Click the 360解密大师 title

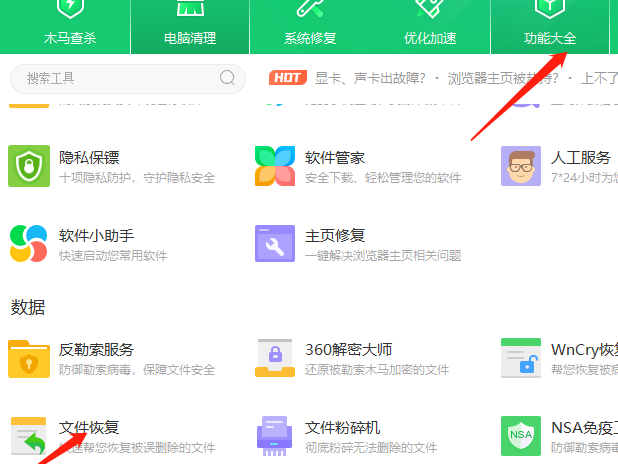348,350
